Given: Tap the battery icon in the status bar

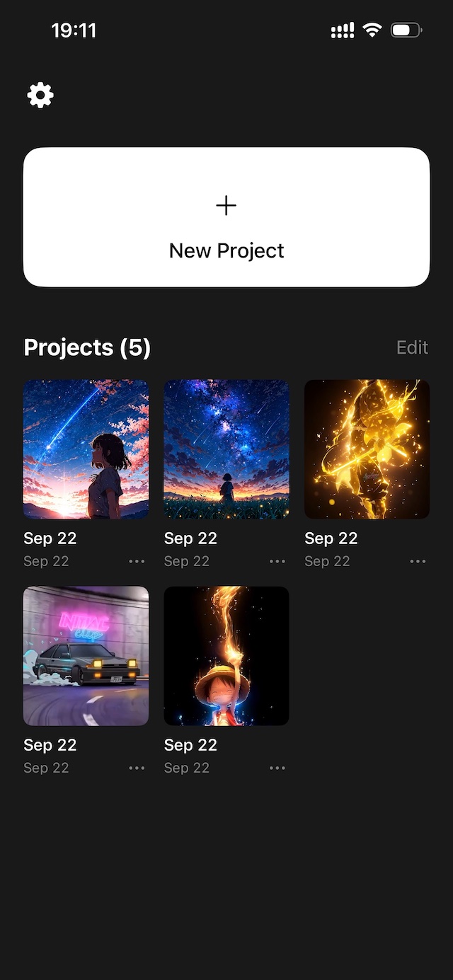Looking at the screenshot, I should [405, 30].
